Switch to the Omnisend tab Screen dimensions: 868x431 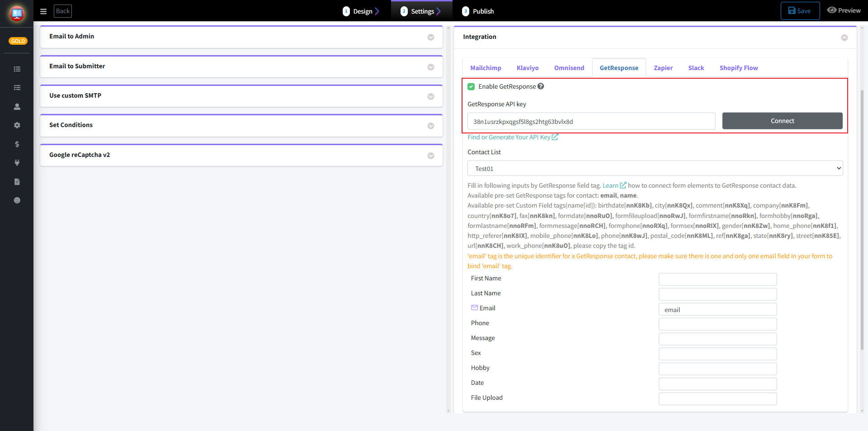pos(569,68)
